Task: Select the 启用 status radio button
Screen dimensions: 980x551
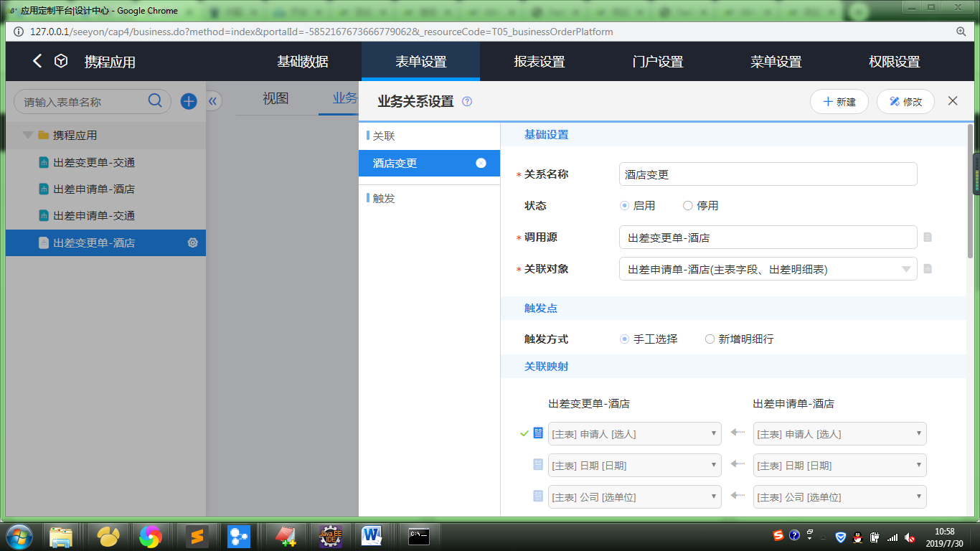Action: pos(625,206)
